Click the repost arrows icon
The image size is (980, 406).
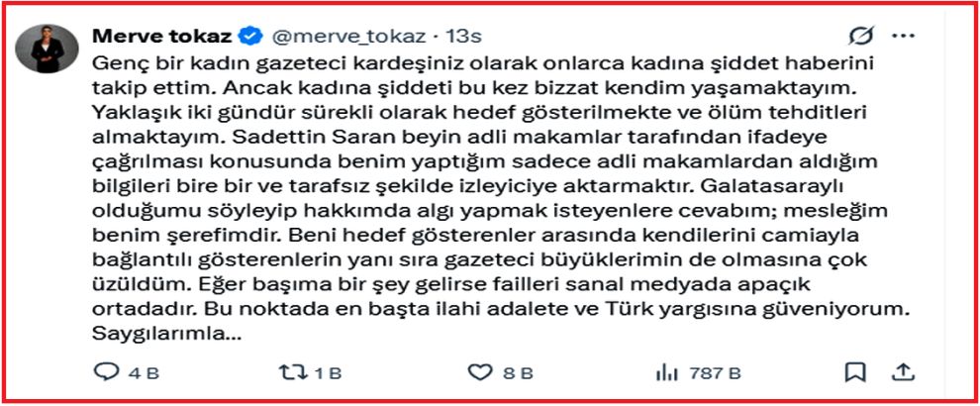pyautogui.click(x=294, y=373)
